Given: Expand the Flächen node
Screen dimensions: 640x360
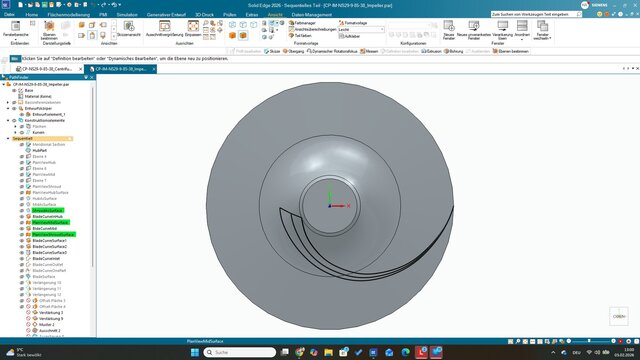Looking at the screenshot, I should point(16,127).
